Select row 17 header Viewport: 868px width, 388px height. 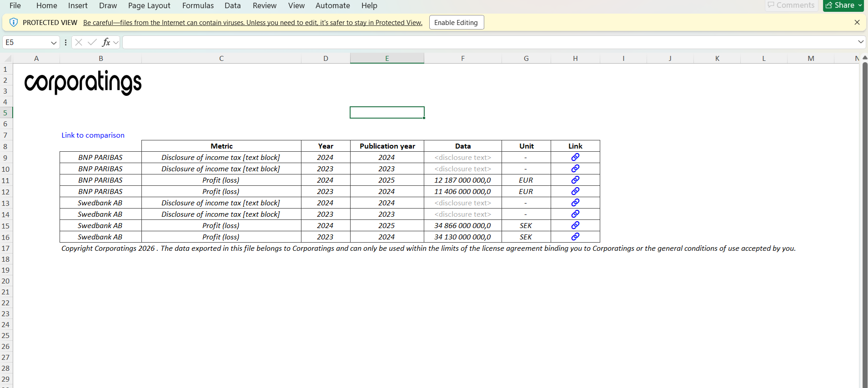[x=6, y=248]
